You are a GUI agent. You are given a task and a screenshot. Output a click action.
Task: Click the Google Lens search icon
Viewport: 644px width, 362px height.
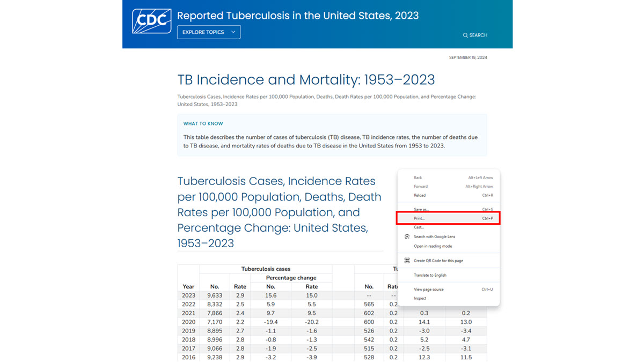(x=407, y=237)
